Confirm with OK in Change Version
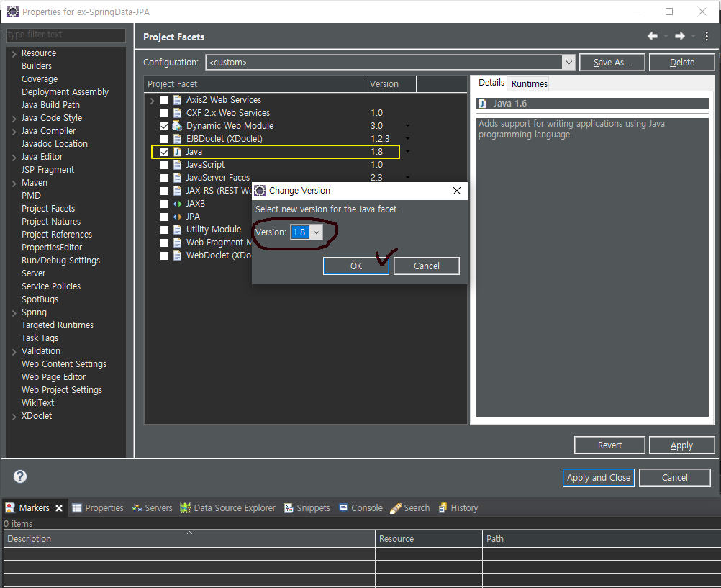The width and height of the screenshot is (721, 588). pyautogui.click(x=356, y=266)
